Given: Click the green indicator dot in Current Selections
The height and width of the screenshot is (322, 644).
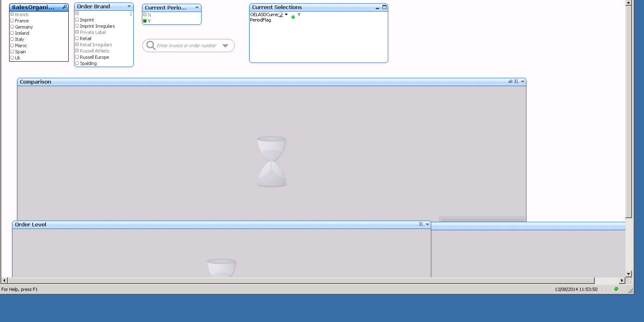Looking at the screenshot, I should (x=293, y=17).
